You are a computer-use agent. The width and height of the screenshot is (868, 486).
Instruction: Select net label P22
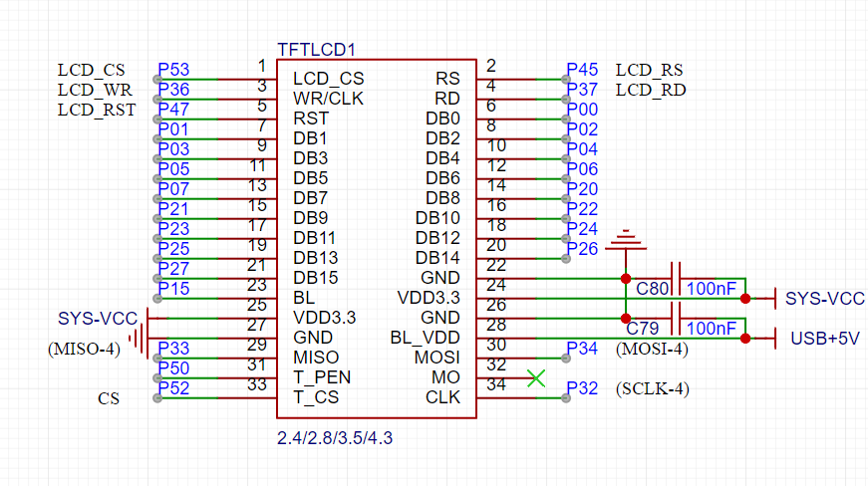(x=582, y=209)
